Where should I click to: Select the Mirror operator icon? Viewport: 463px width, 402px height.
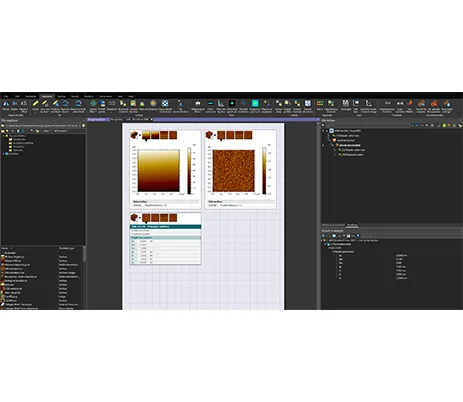[x=6, y=104]
